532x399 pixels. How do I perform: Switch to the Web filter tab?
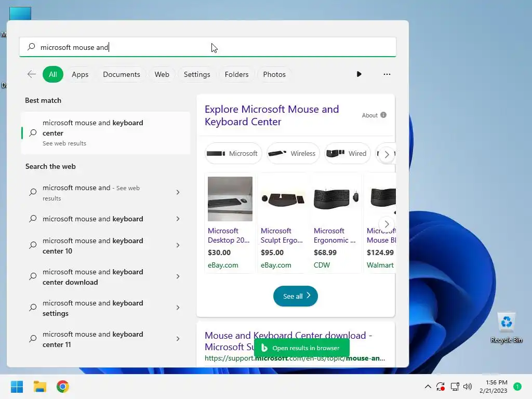(162, 74)
